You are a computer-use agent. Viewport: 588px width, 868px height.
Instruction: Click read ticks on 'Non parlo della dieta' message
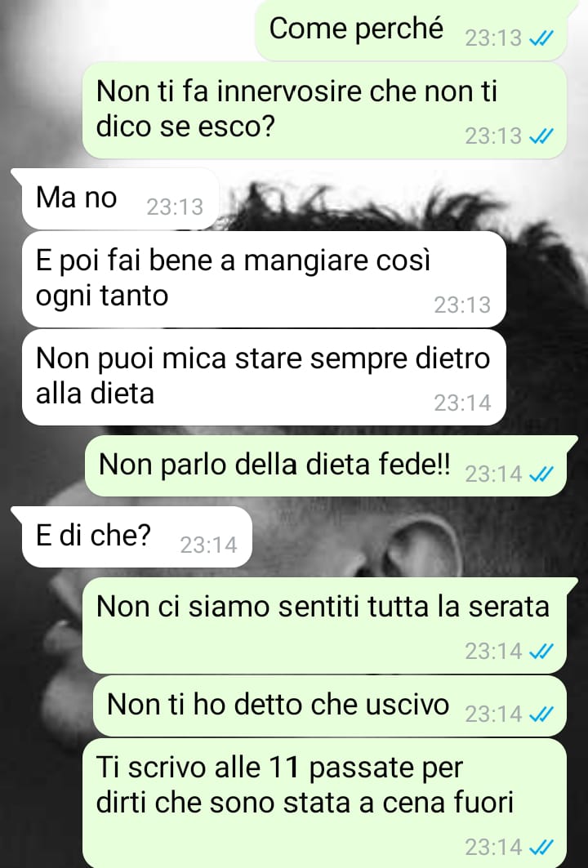tap(541, 474)
